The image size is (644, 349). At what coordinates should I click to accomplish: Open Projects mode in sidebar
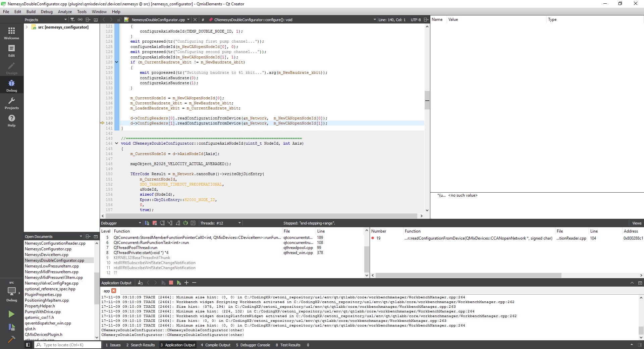[x=12, y=103]
